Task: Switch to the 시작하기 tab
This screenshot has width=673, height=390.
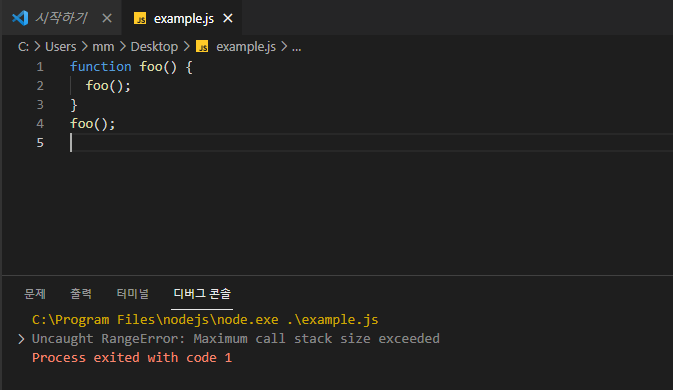Action: [x=61, y=18]
